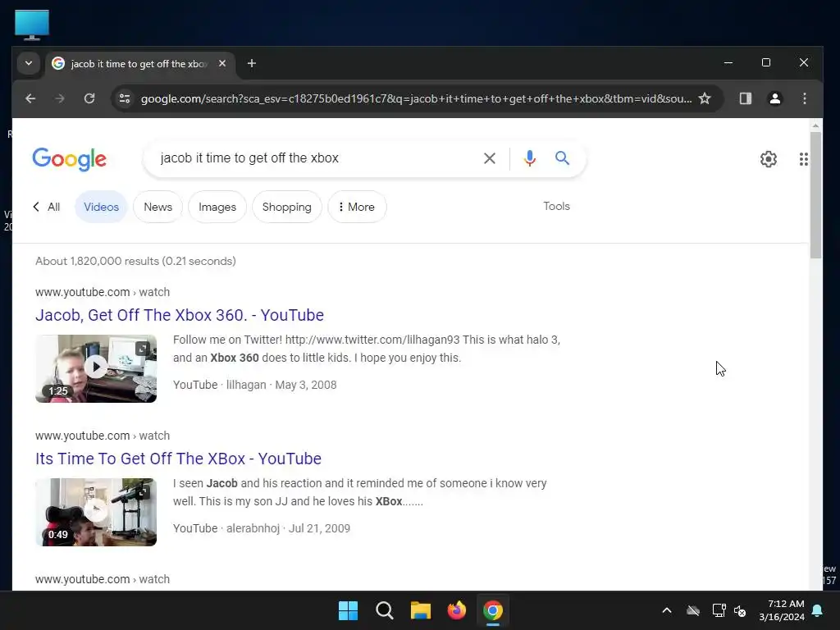Click 'lilhagan · May 3, 2008' source text

pyautogui.click(x=281, y=385)
